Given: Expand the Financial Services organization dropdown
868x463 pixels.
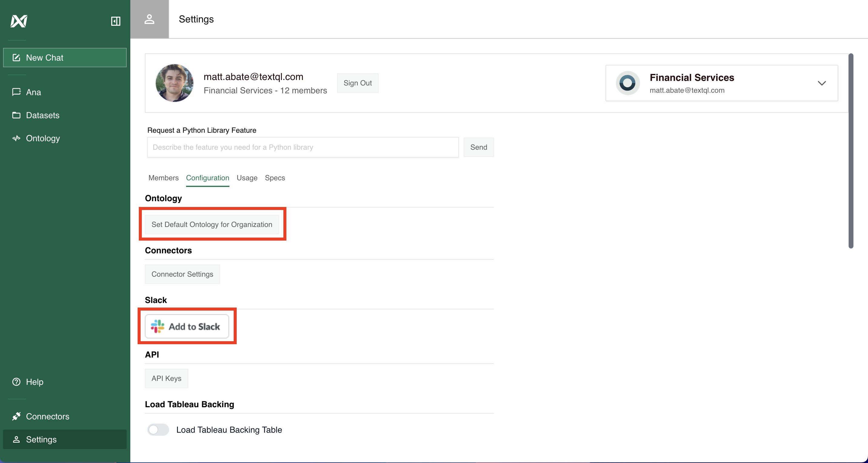Looking at the screenshot, I should [822, 83].
